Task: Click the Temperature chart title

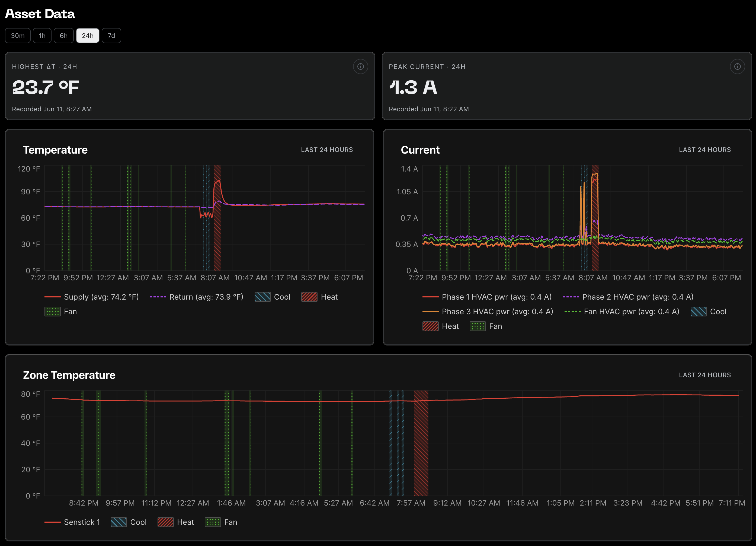Action: [x=55, y=150]
